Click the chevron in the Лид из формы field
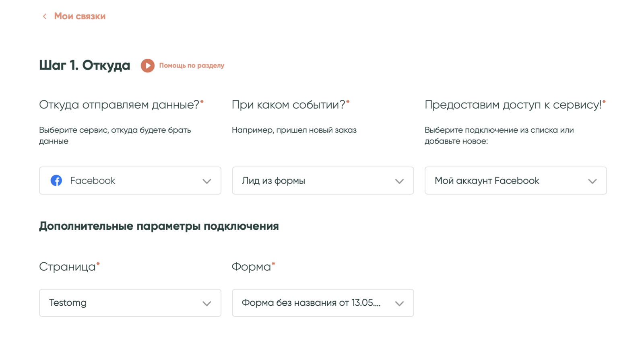The image size is (644, 358). tap(399, 181)
